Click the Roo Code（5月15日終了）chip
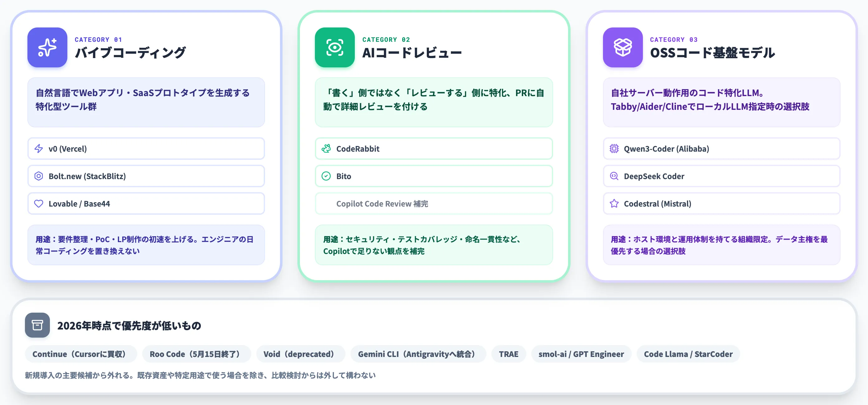The height and width of the screenshot is (405, 868). point(196,354)
